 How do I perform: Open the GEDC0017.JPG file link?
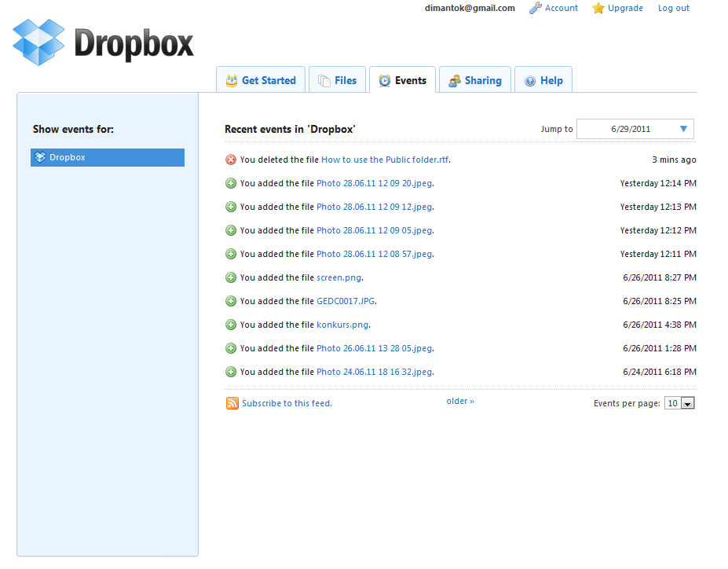346,301
